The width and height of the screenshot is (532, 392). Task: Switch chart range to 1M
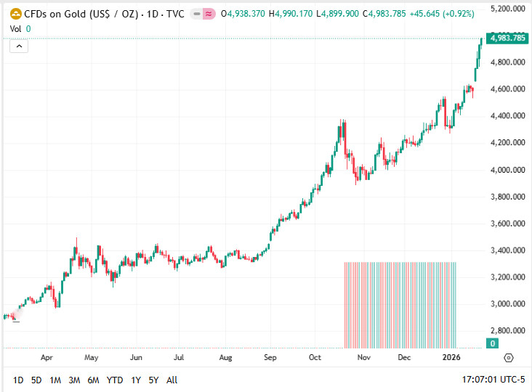coord(55,380)
